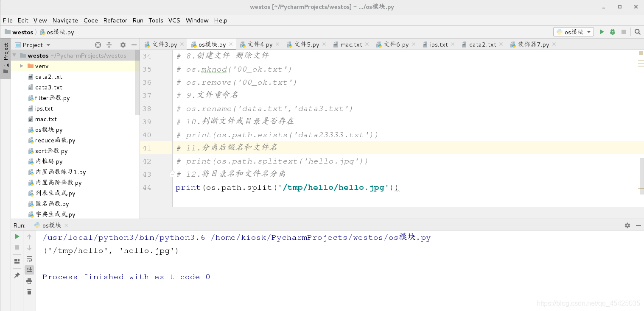This screenshot has height=311, width=644.
Task: Open the Refactor menu
Action: pyautogui.click(x=115, y=20)
